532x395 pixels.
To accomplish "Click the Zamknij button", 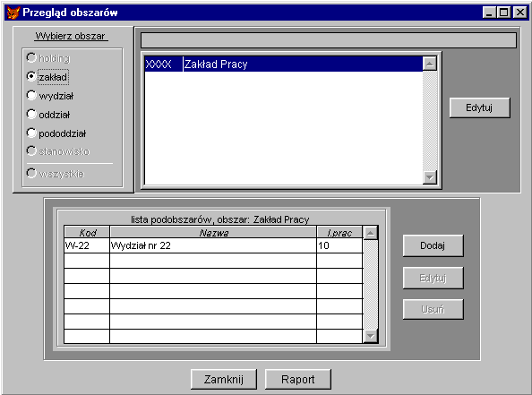I will tap(224, 379).
